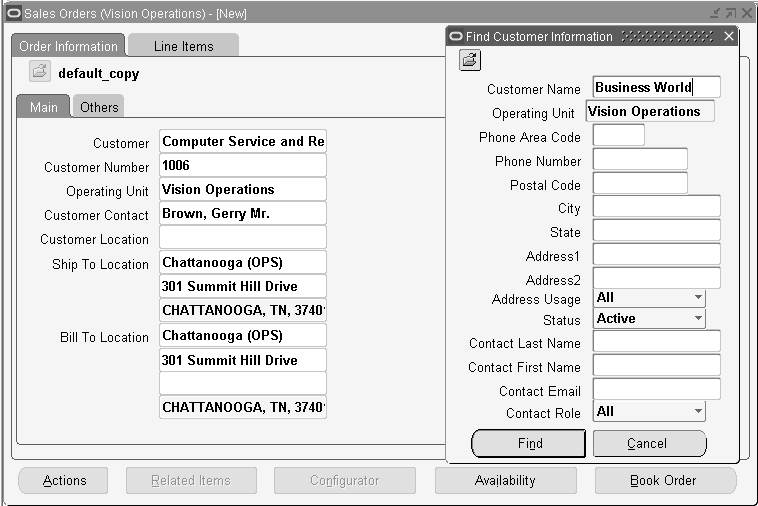Click the Find button
The image size is (758, 506).
coord(528,443)
